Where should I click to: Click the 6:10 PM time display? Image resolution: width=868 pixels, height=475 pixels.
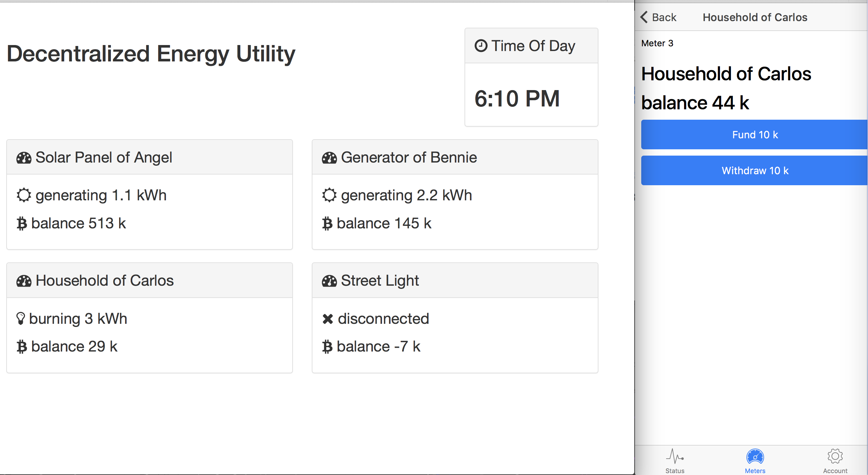(x=517, y=99)
